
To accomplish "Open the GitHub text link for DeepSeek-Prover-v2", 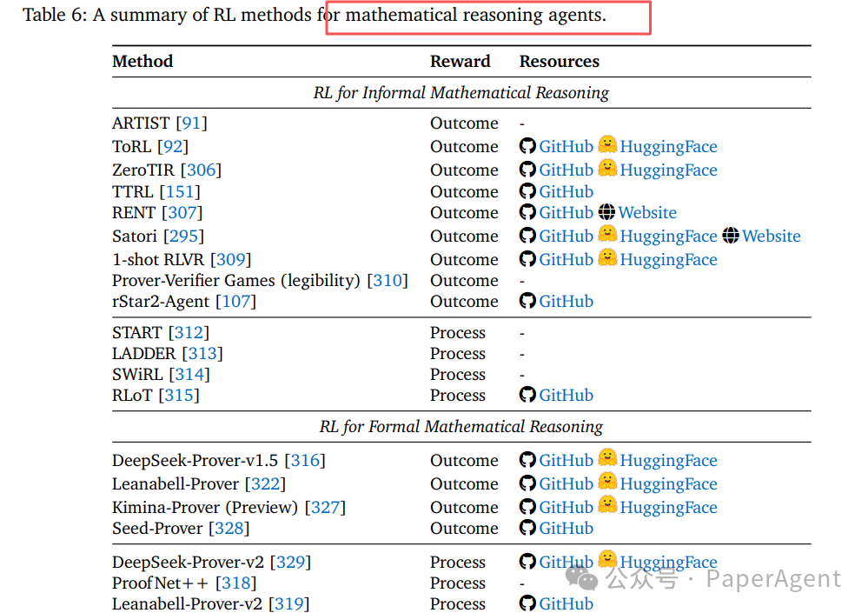I will click(567, 562).
